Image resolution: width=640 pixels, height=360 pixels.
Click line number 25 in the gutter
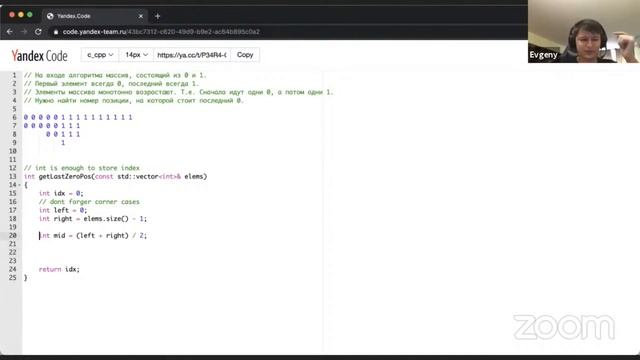point(13,278)
